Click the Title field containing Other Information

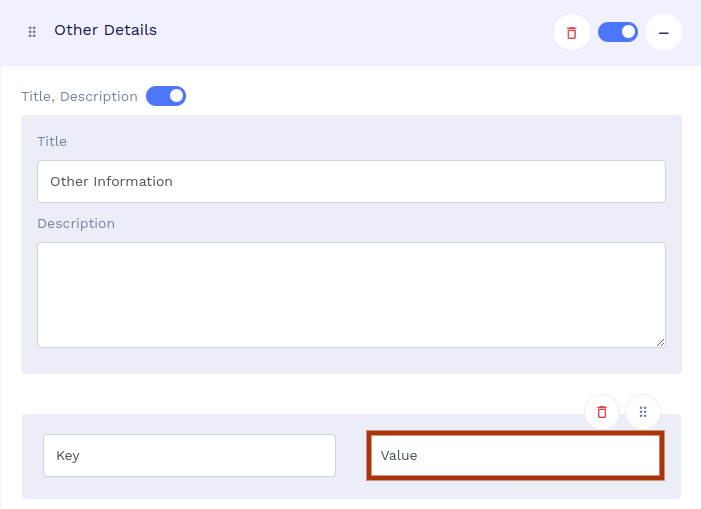351,182
